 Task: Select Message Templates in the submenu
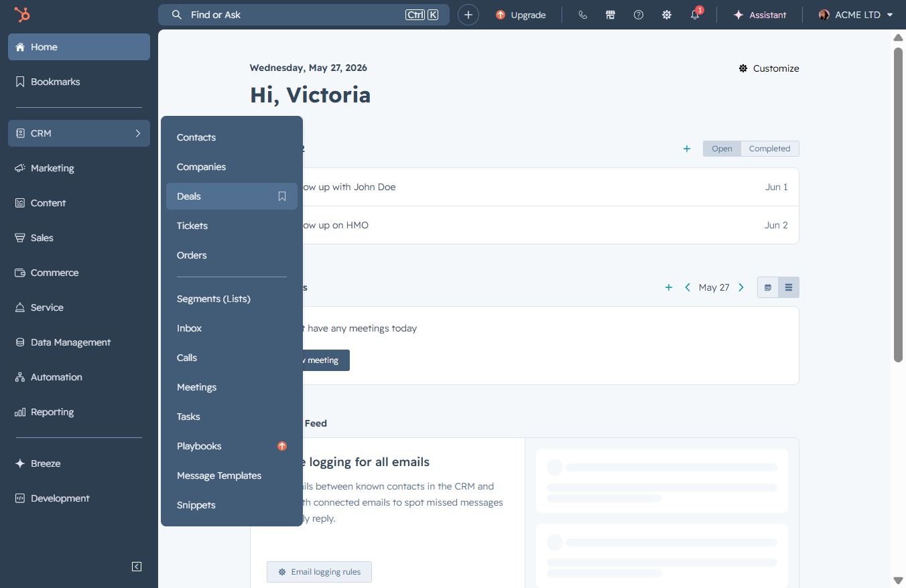pos(232,475)
